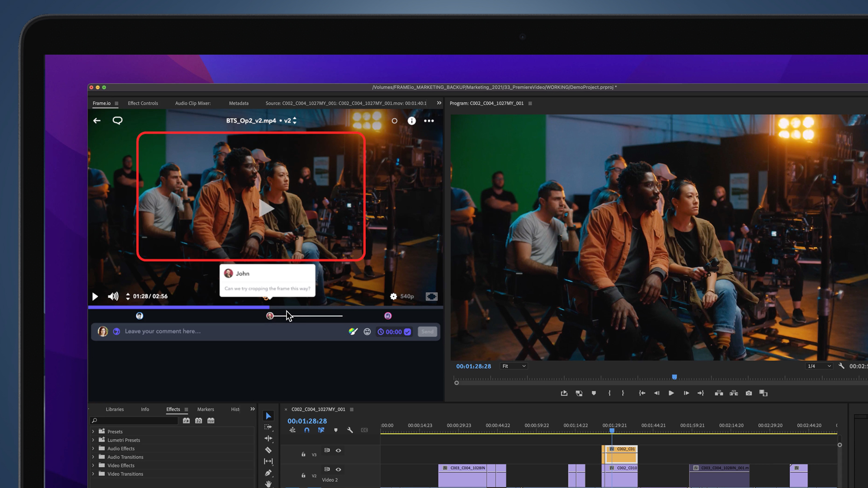Enable timestamp marker in comment field
The height and width of the screenshot is (488, 868).
(408, 332)
